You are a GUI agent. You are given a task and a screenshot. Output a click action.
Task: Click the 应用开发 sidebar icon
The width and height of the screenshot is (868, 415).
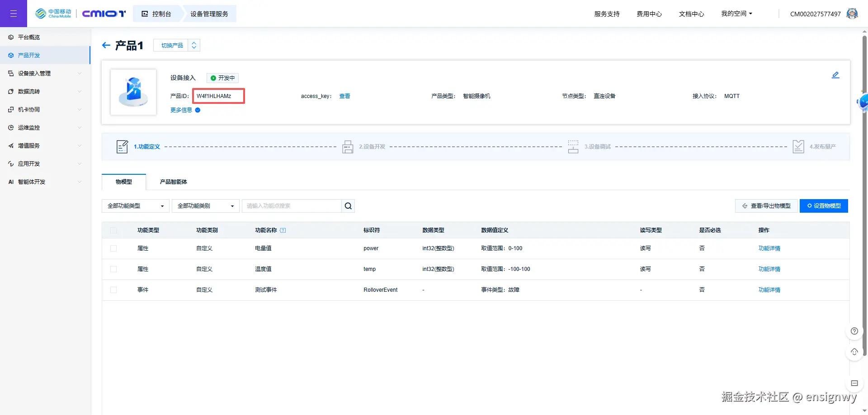(x=11, y=163)
